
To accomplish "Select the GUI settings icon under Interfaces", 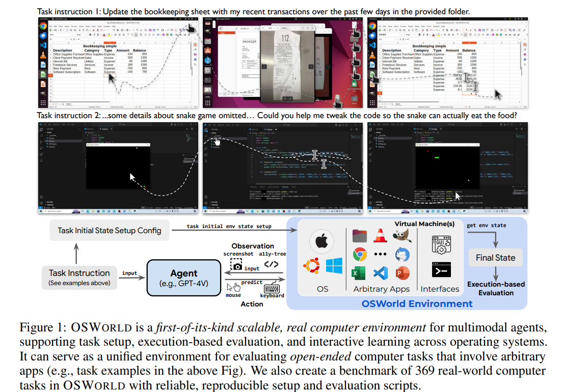I will tap(440, 244).
